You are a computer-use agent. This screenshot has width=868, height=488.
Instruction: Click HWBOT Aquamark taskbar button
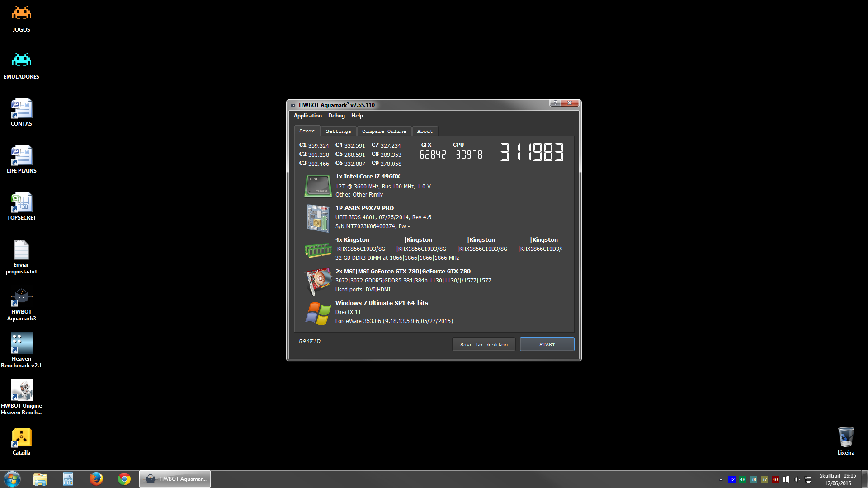[175, 479]
